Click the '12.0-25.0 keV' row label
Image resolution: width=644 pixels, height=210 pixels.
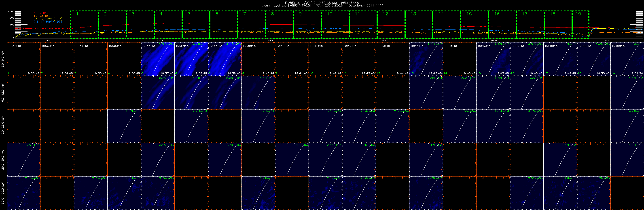click(x=3, y=126)
